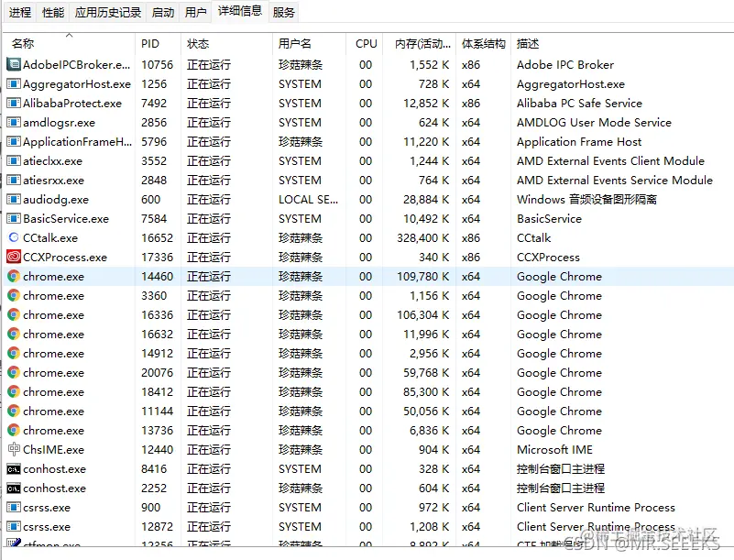Click Chrome icon for PID 18412
Image resolution: width=734 pixels, height=560 pixels.
[14, 391]
